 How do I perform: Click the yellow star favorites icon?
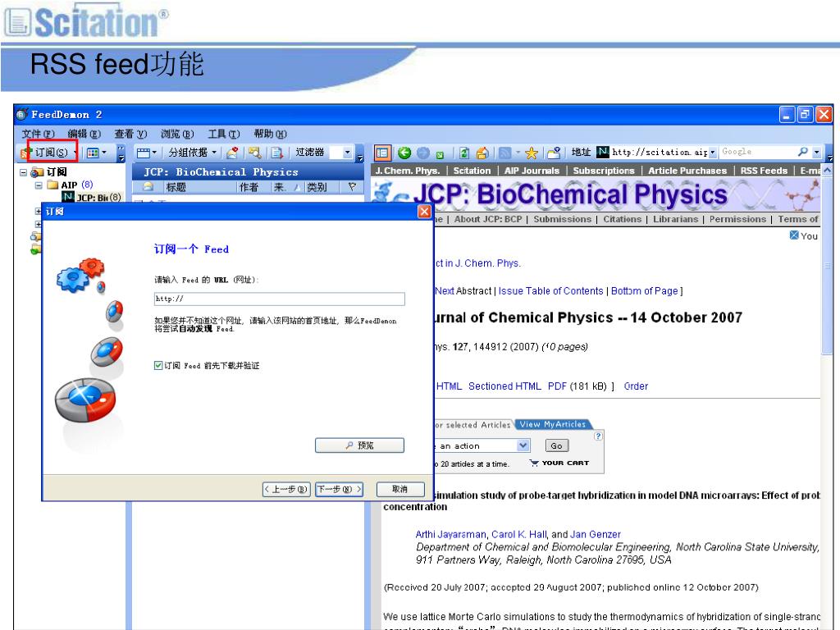pos(532,153)
